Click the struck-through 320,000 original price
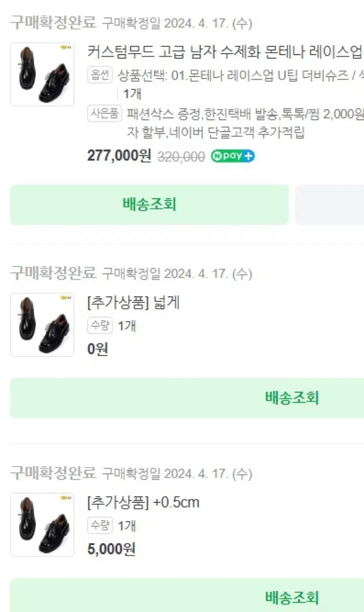The width and height of the screenshot is (364, 612). point(181,157)
